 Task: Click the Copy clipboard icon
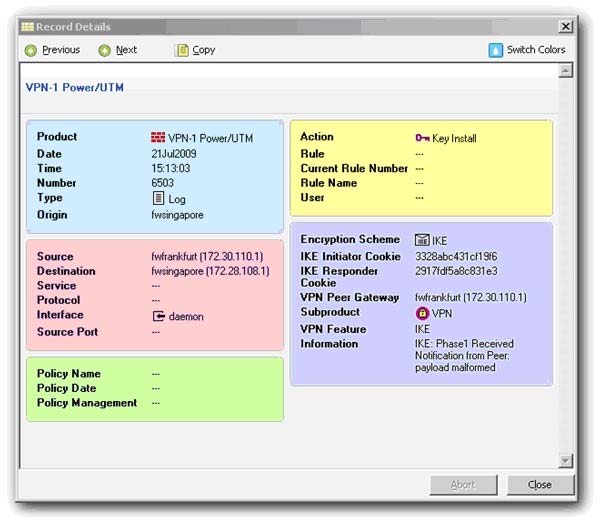(182, 50)
